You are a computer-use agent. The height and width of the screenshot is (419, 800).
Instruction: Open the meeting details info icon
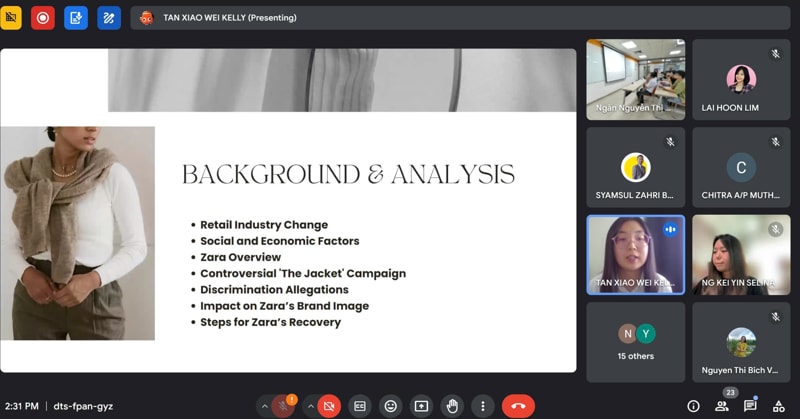click(x=693, y=406)
